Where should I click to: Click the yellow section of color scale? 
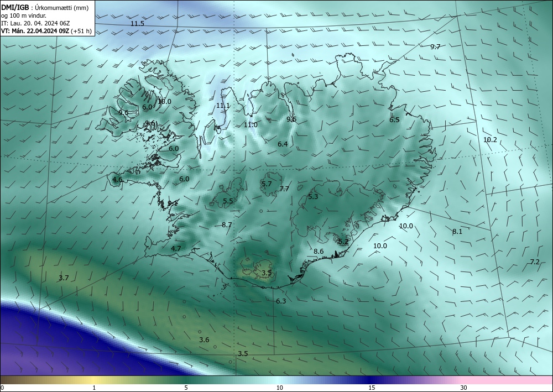(x=94, y=380)
